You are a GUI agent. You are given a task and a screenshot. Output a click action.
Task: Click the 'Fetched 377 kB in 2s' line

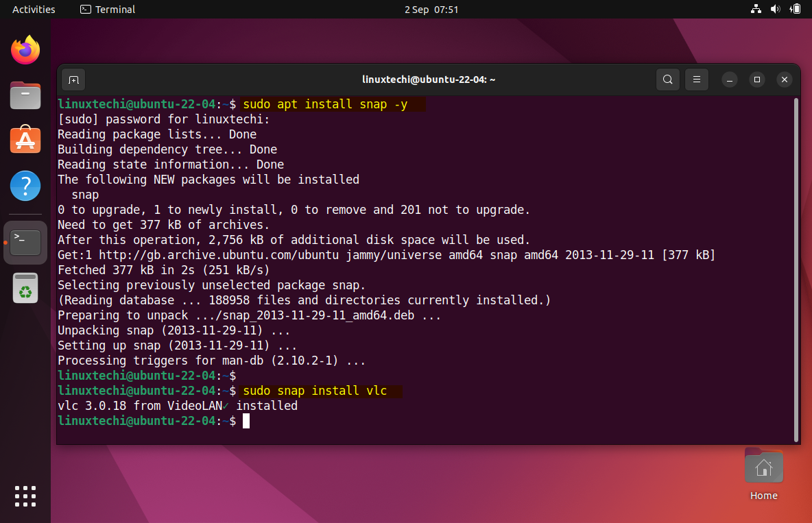164,270
